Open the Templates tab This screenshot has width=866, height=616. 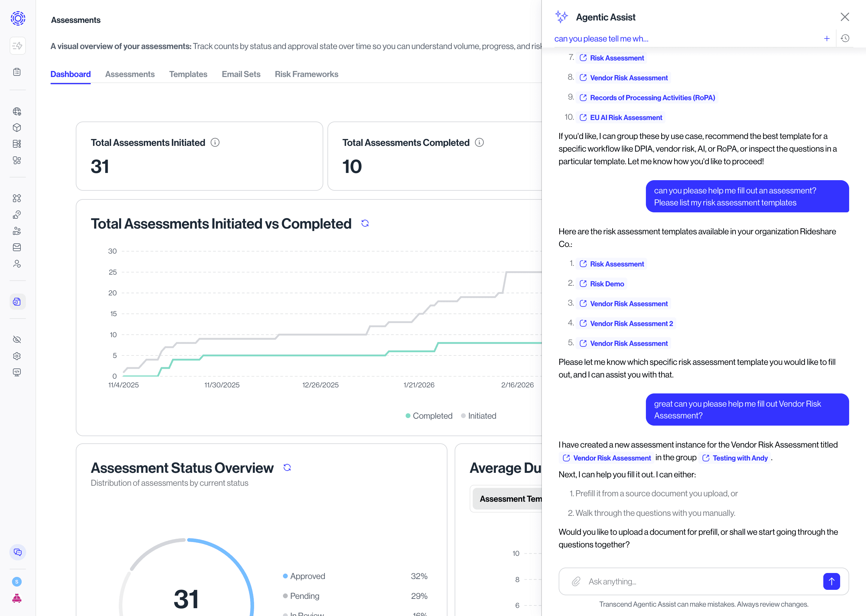[188, 74]
